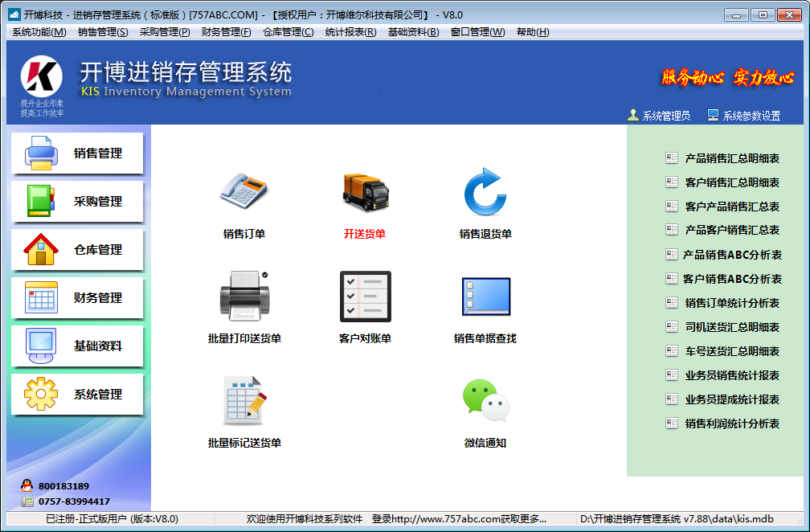Open the 帮助(H) menu

(x=533, y=32)
